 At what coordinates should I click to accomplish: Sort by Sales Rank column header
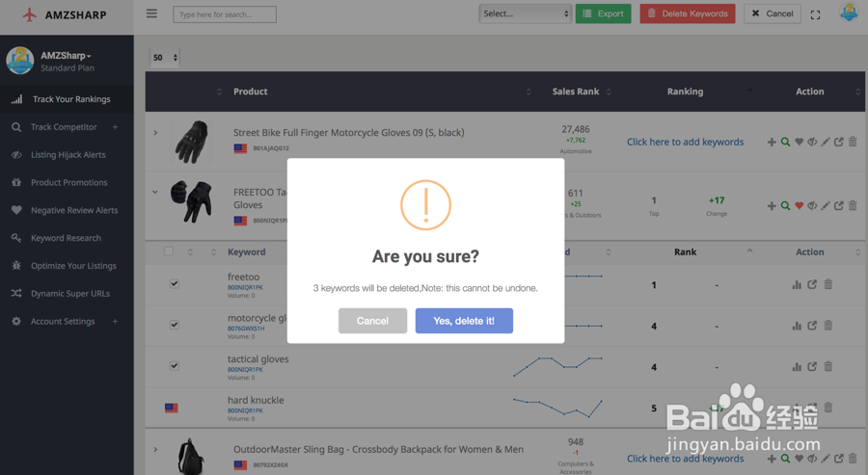[576, 92]
